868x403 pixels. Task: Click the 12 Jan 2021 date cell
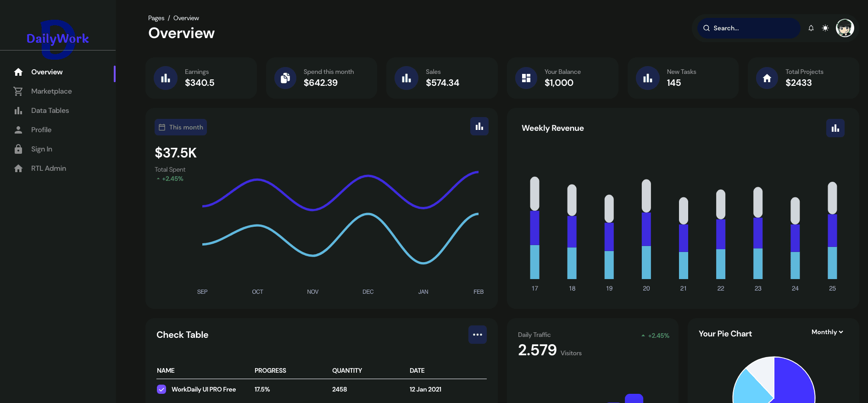point(425,389)
